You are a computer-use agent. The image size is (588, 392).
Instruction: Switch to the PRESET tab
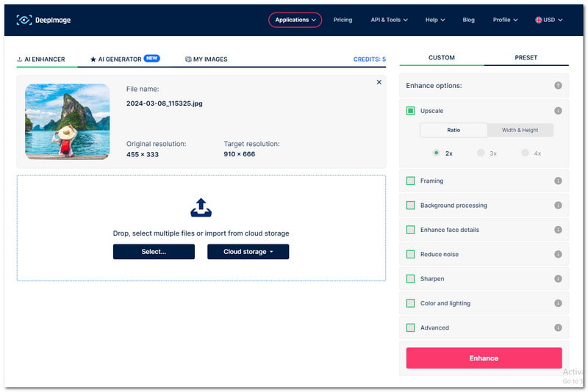526,57
